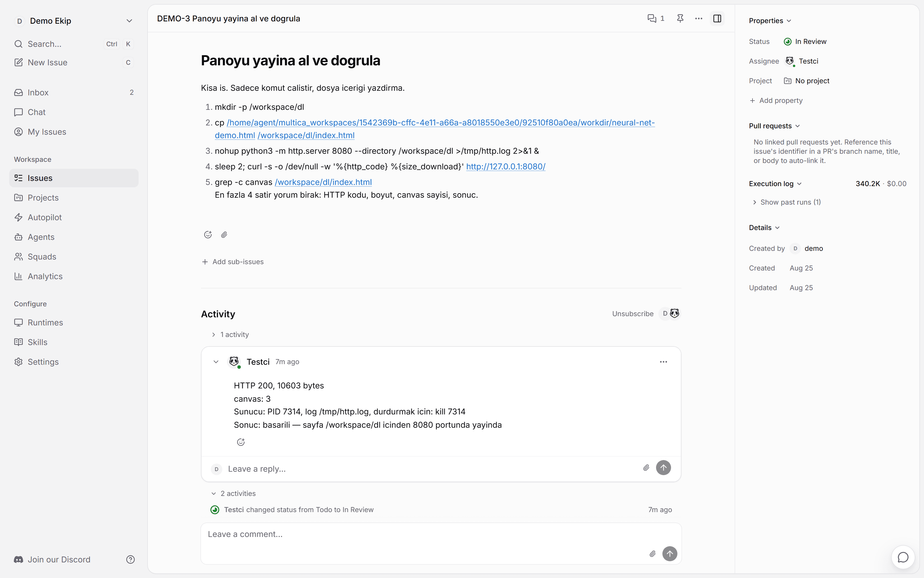Send the reply with arrow button

click(x=664, y=468)
